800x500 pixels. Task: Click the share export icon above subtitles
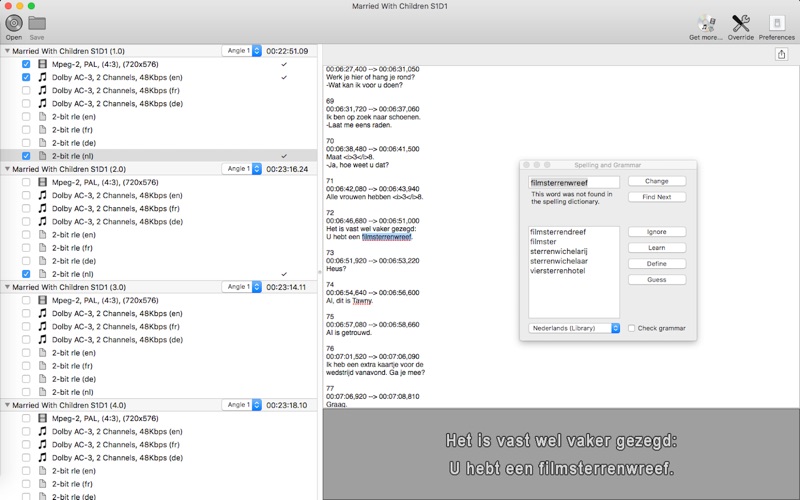pos(781,54)
